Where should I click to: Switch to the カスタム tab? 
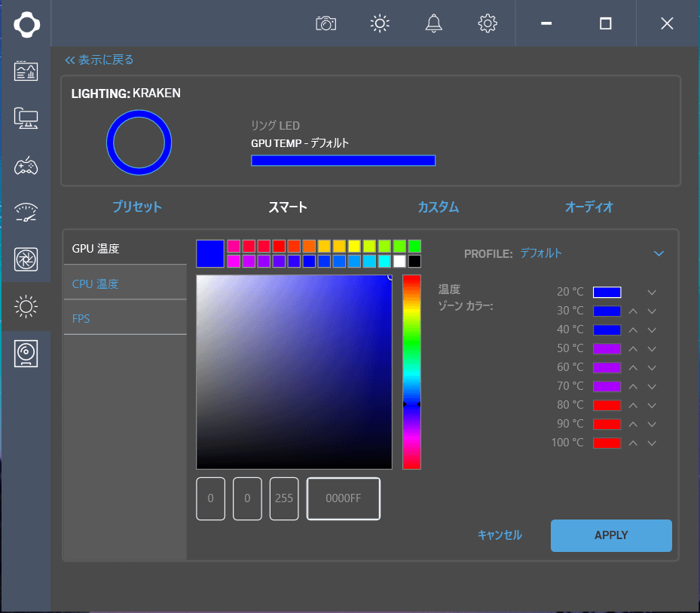[x=439, y=207]
